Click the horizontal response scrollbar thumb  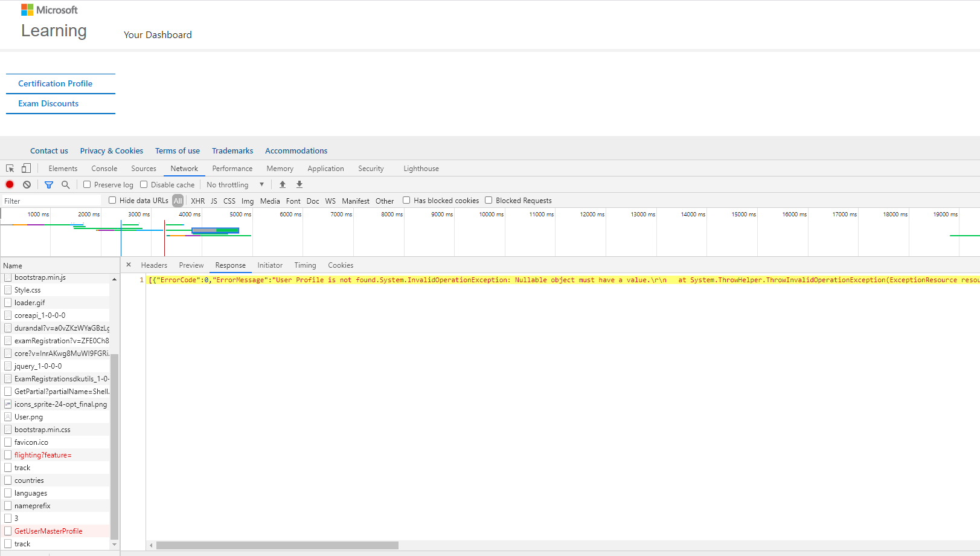pos(277,545)
